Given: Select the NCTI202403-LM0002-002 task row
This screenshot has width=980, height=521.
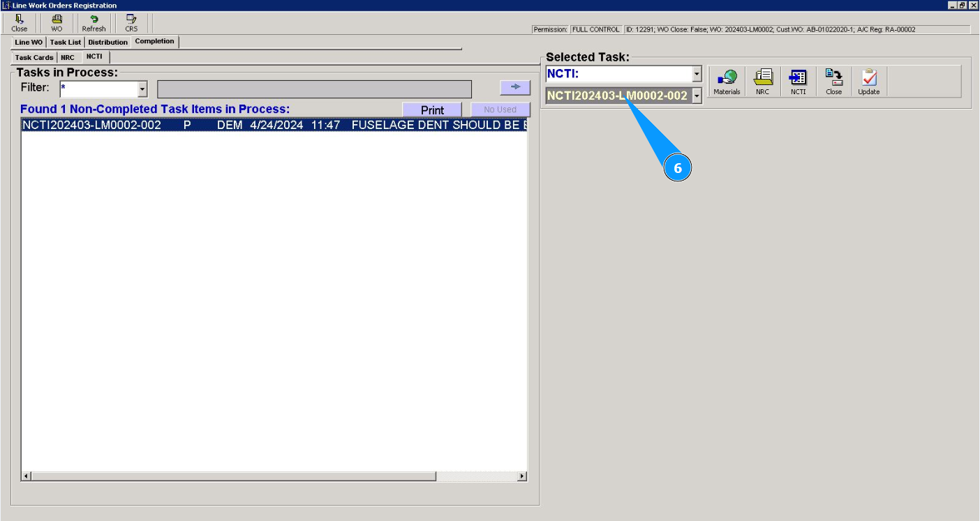Looking at the screenshot, I should [274, 126].
